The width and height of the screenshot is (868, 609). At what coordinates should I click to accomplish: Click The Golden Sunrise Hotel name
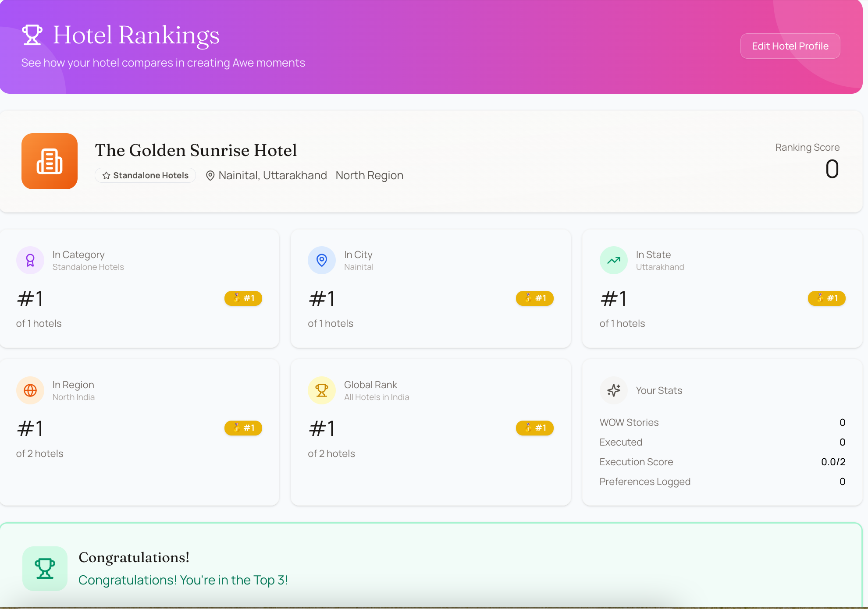[196, 150]
